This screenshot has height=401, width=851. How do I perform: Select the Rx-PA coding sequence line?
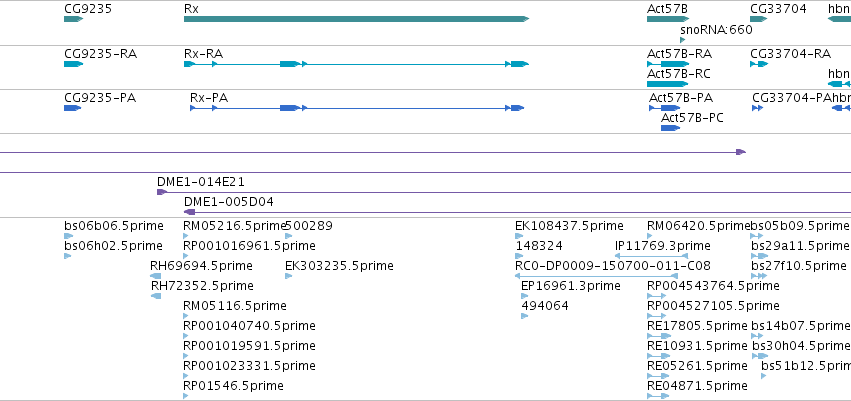pyautogui.click(x=357, y=108)
